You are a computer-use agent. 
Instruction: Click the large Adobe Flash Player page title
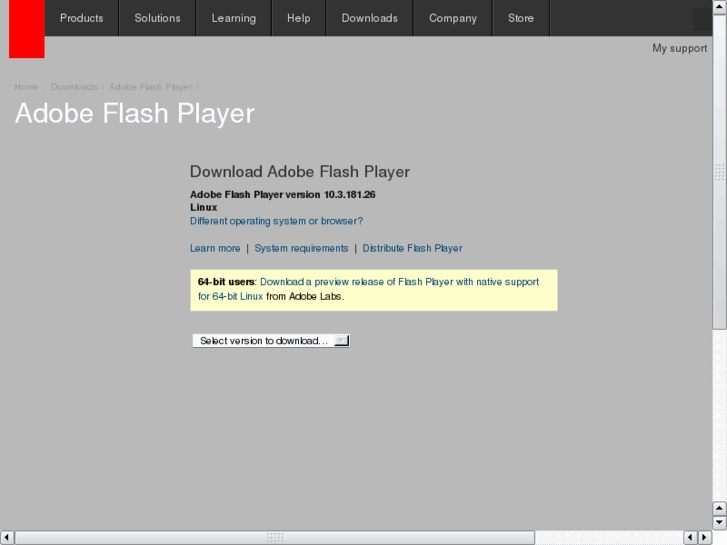point(135,114)
